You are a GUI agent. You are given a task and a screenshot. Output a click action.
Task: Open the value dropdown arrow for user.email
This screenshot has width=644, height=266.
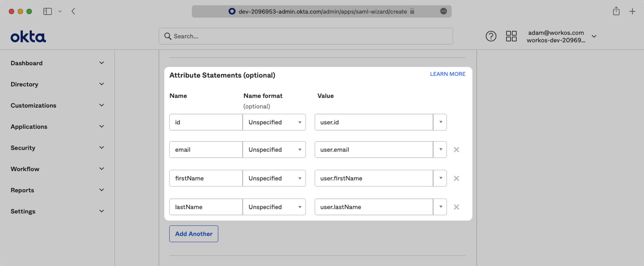click(x=441, y=150)
